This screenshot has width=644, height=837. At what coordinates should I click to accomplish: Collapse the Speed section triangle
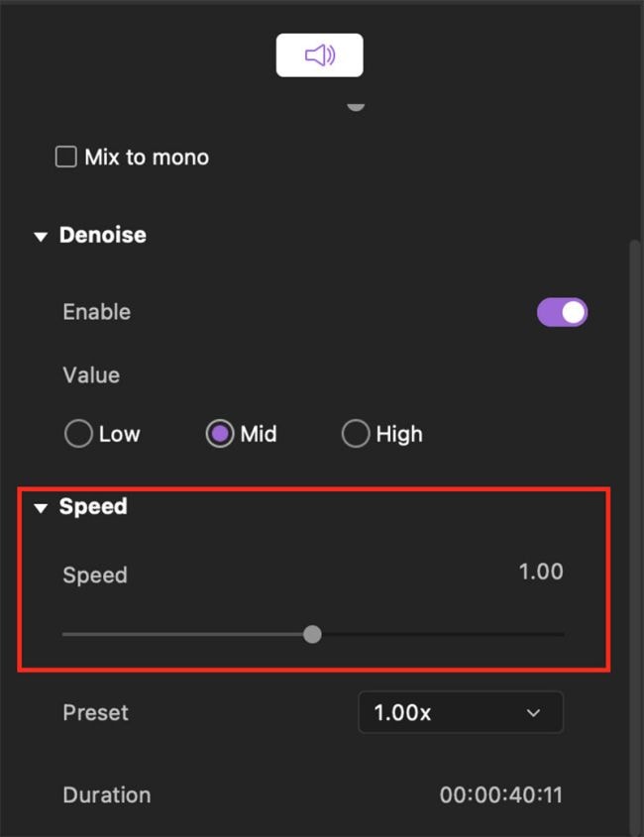click(x=41, y=508)
